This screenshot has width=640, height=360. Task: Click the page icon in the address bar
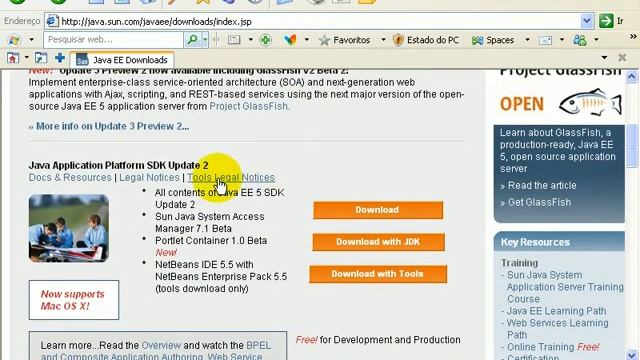coord(52,21)
